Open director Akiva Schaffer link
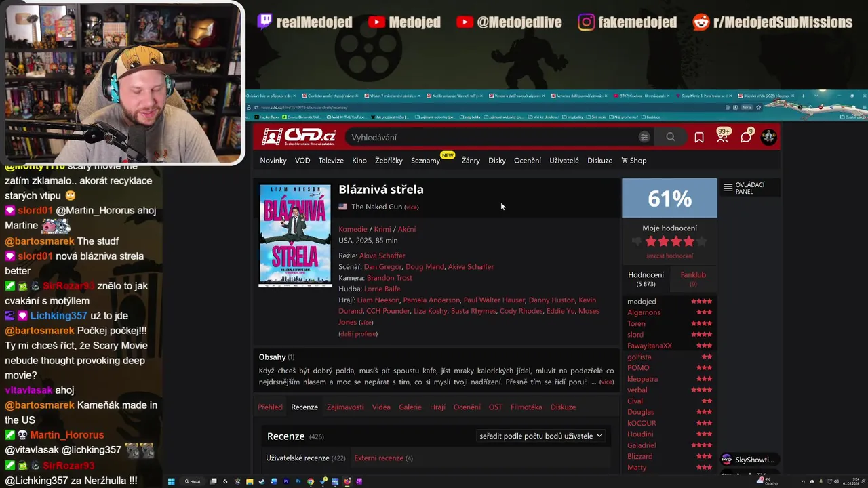Image resolution: width=868 pixels, height=488 pixels. point(382,256)
